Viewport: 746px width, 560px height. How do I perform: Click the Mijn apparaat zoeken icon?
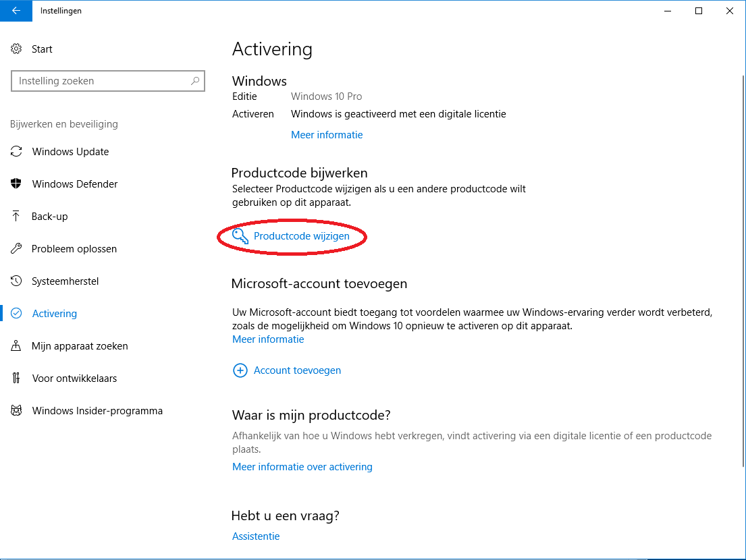(16, 345)
